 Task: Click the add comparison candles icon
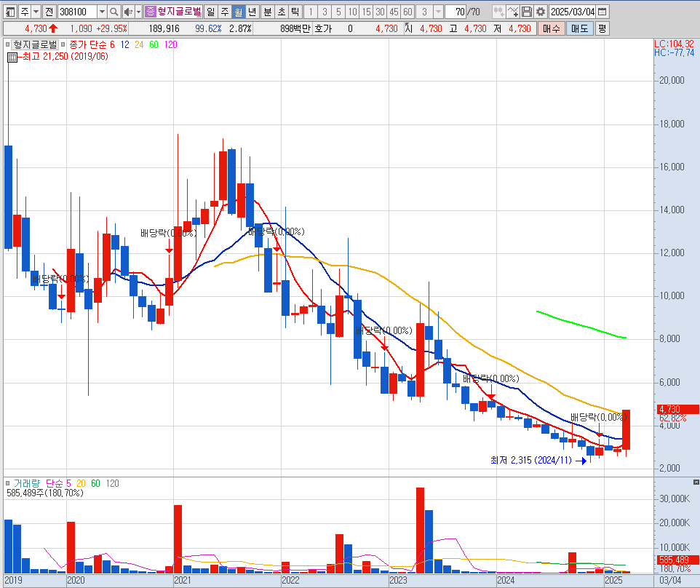pyautogui.click(x=498, y=12)
